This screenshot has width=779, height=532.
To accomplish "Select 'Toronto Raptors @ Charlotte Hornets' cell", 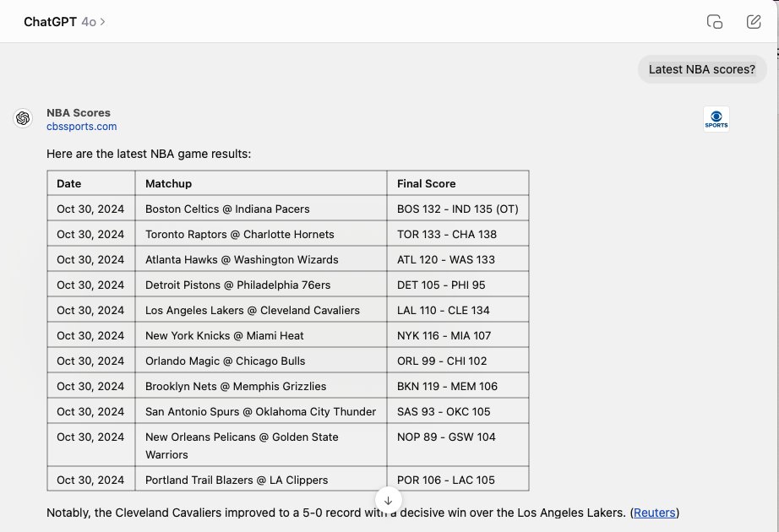I will click(261, 234).
